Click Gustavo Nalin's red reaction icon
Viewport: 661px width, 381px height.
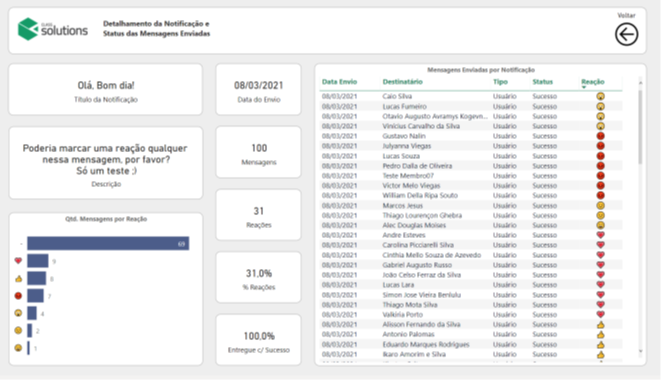pos(600,136)
